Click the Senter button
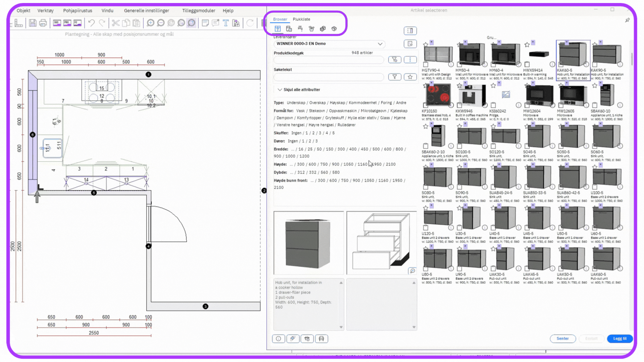 (562, 339)
